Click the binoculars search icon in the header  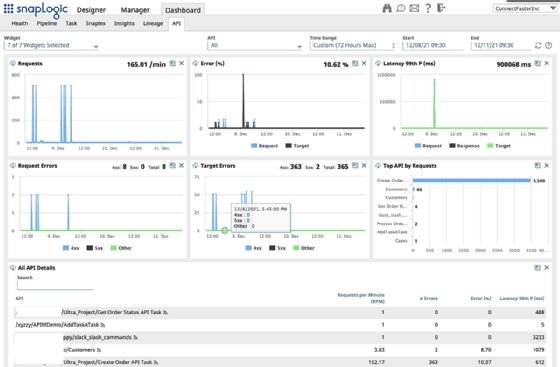[x=387, y=8]
